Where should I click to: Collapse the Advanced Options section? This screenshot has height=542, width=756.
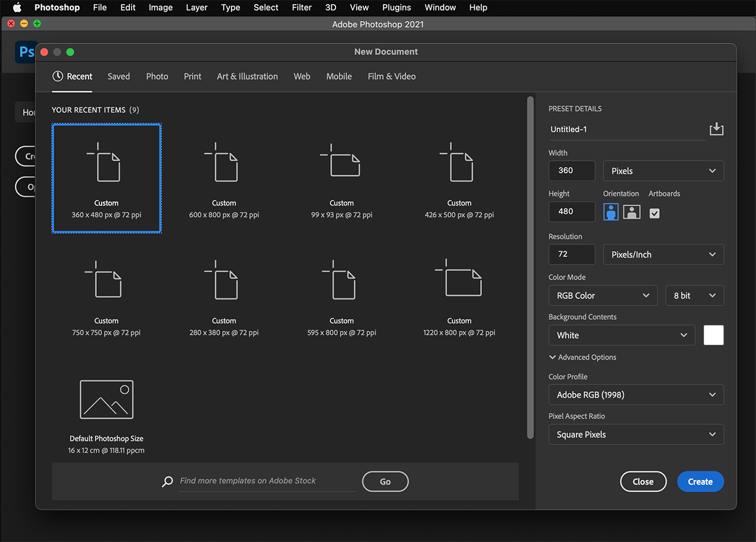click(x=582, y=357)
